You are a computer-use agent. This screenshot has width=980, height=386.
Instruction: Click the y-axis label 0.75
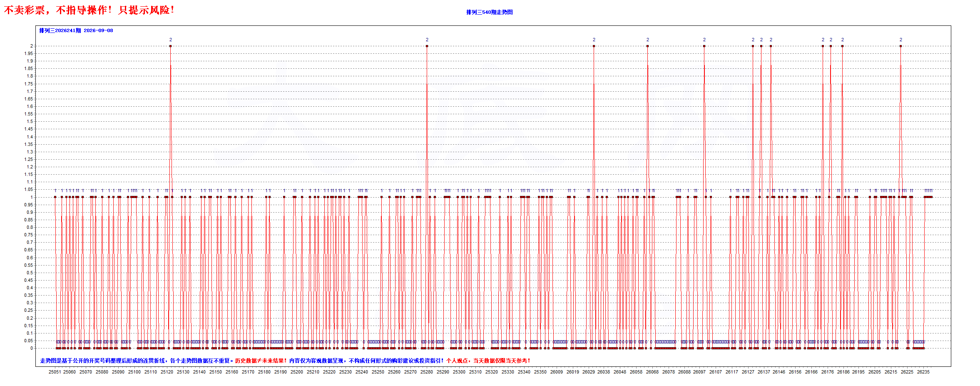tap(28, 235)
